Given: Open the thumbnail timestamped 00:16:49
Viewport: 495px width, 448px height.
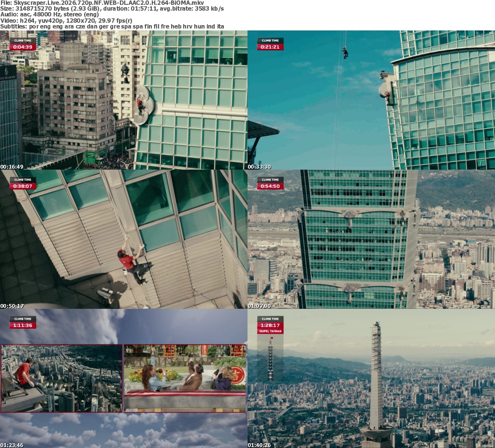Looking at the screenshot, I should (124, 100).
